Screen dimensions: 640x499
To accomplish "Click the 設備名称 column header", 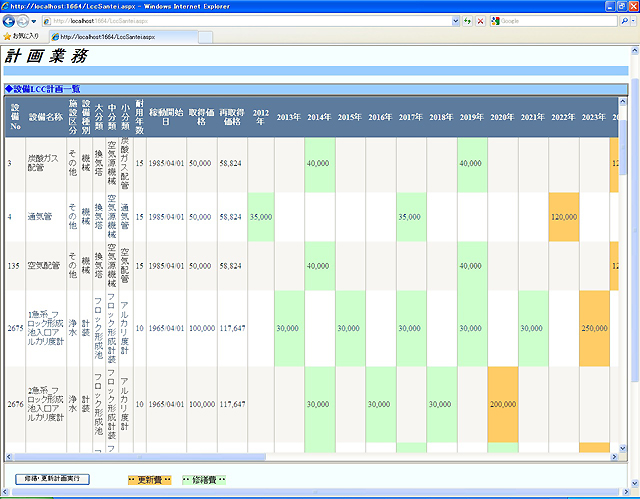I will point(46,117).
